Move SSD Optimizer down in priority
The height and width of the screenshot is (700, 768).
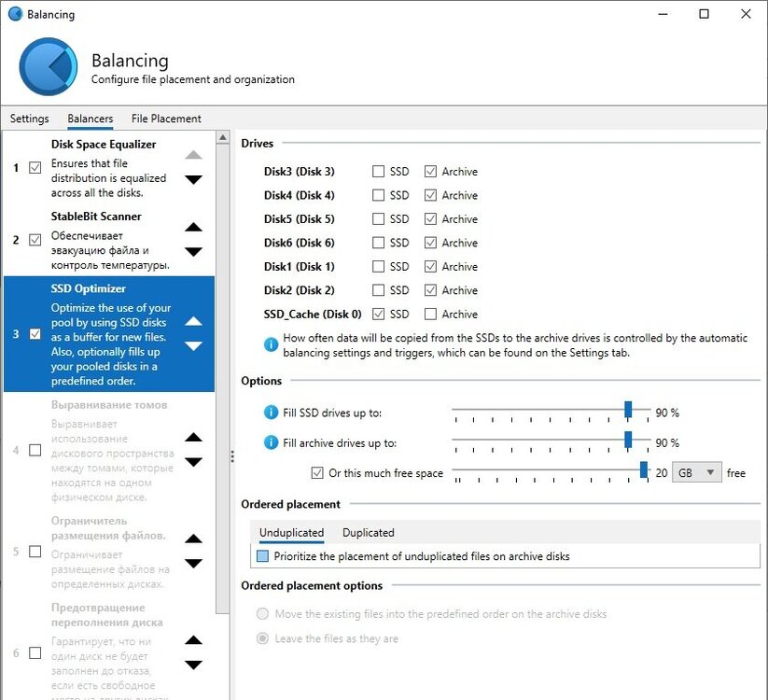coord(193,346)
